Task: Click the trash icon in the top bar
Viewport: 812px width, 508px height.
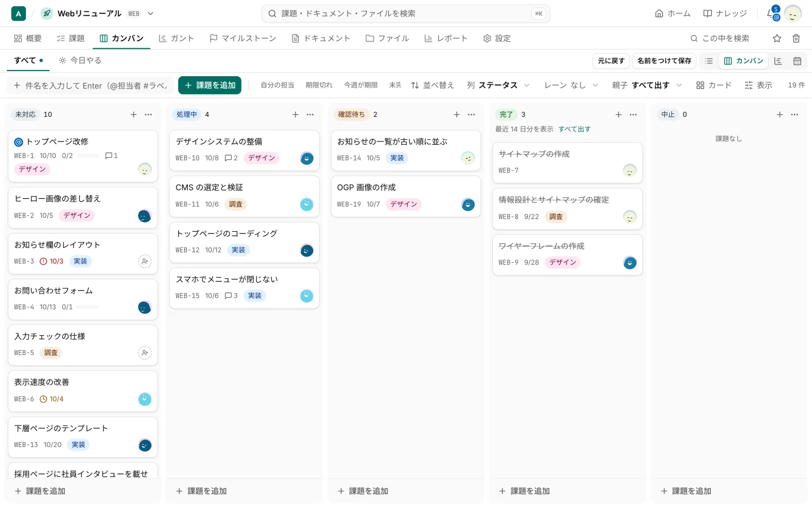Action: pos(796,39)
